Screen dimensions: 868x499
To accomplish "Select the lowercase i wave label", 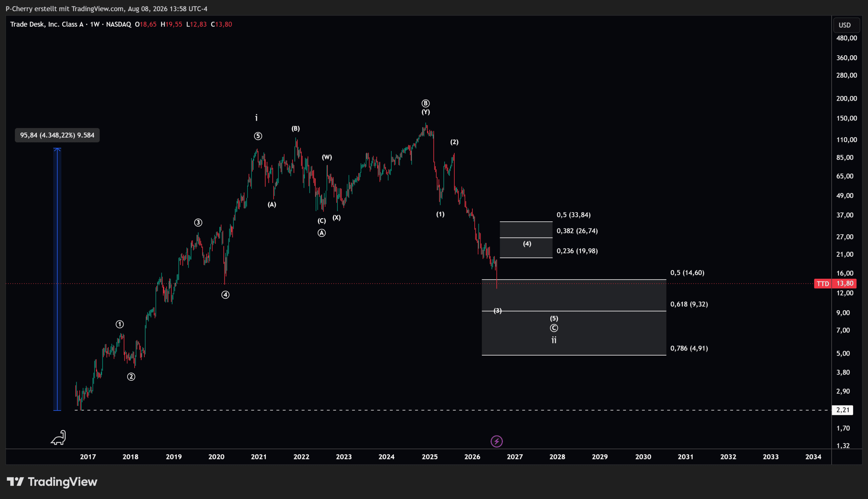I will tap(256, 118).
